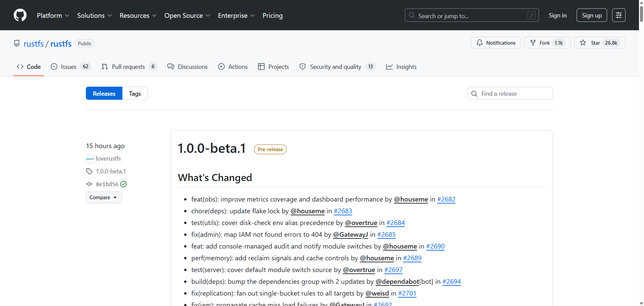Expand the Enterprise dropdown
Screen dimensions: 644x306
(x=236, y=15)
